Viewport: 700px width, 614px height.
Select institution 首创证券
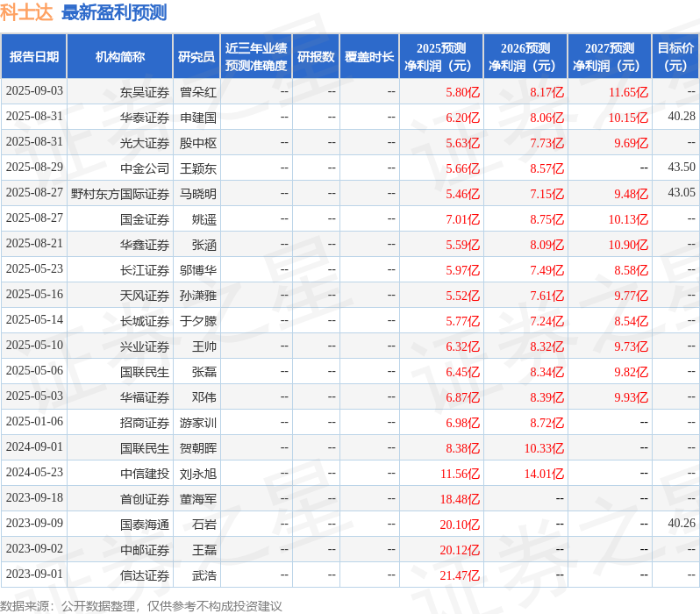(145, 500)
